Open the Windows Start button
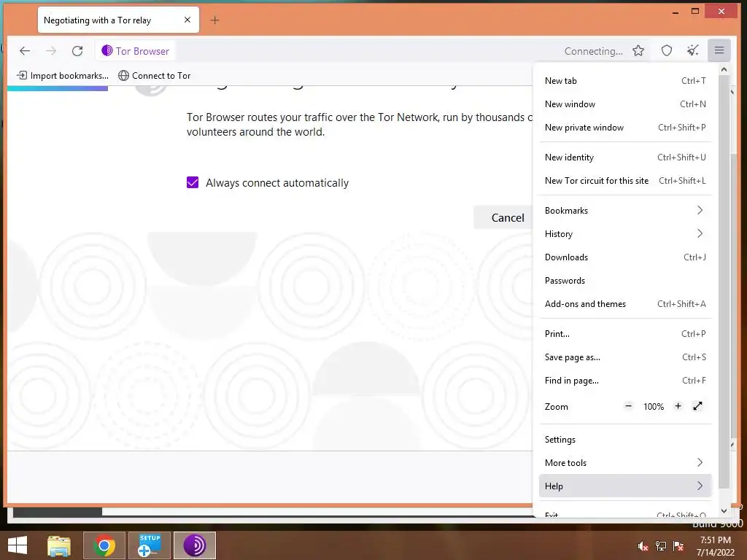Screen dimensions: 747x560 (x=18, y=545)
